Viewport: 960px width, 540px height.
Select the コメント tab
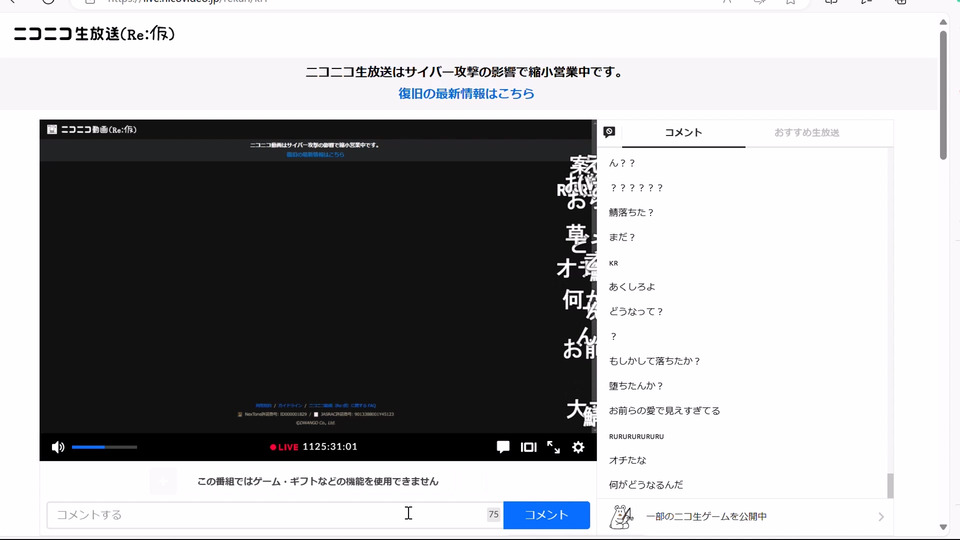(683, 132)
